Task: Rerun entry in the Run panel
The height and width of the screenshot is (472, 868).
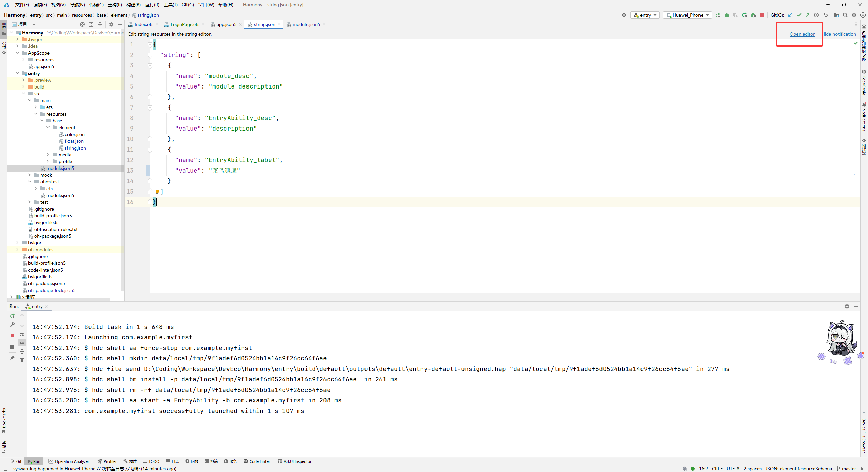Action: 12,316
